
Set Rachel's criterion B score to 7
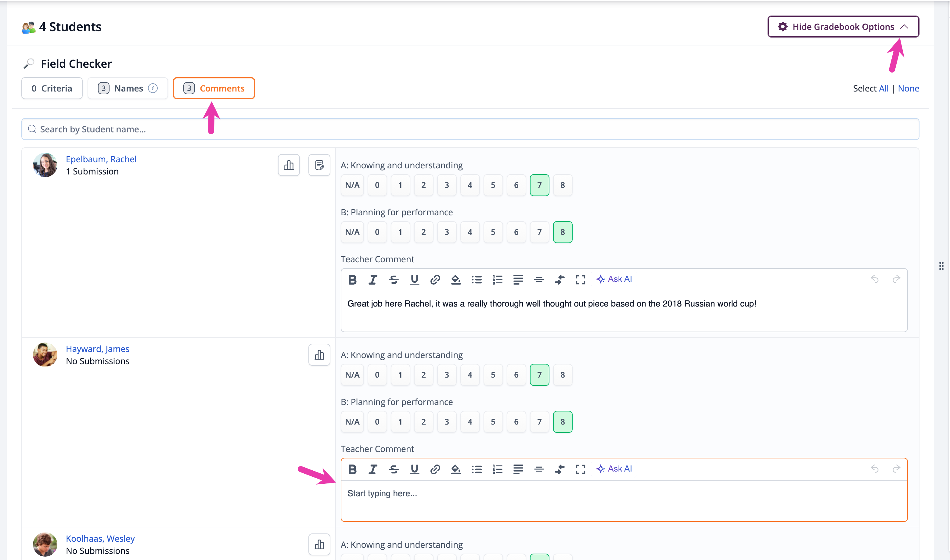click(x=539, y=232)
